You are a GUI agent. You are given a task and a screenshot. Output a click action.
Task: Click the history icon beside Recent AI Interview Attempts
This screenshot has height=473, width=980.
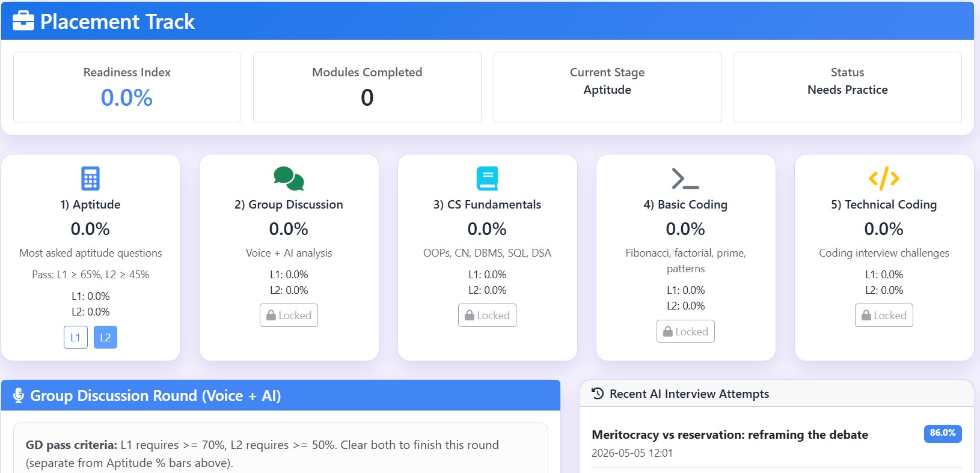coord(598,394)
